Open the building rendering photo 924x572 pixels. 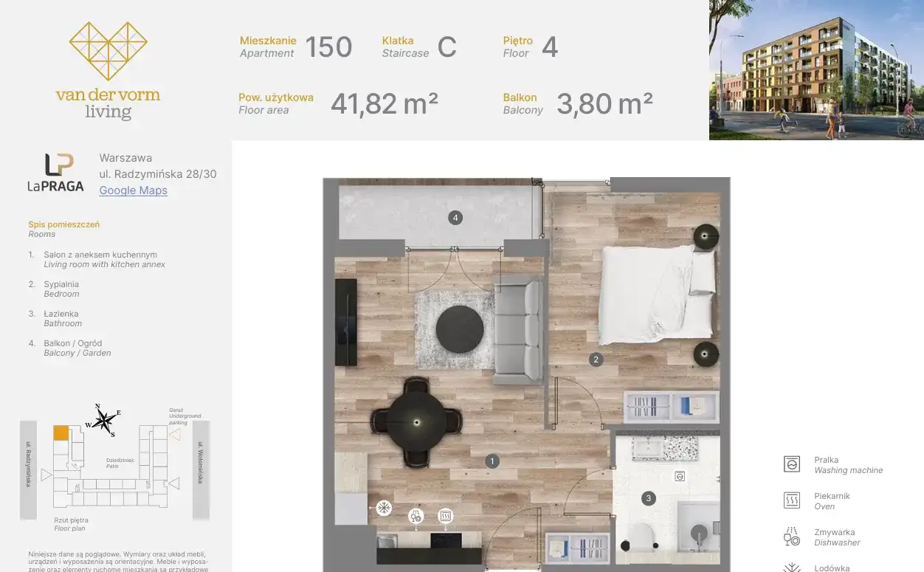pyautogui.click(x=816, y=70)
